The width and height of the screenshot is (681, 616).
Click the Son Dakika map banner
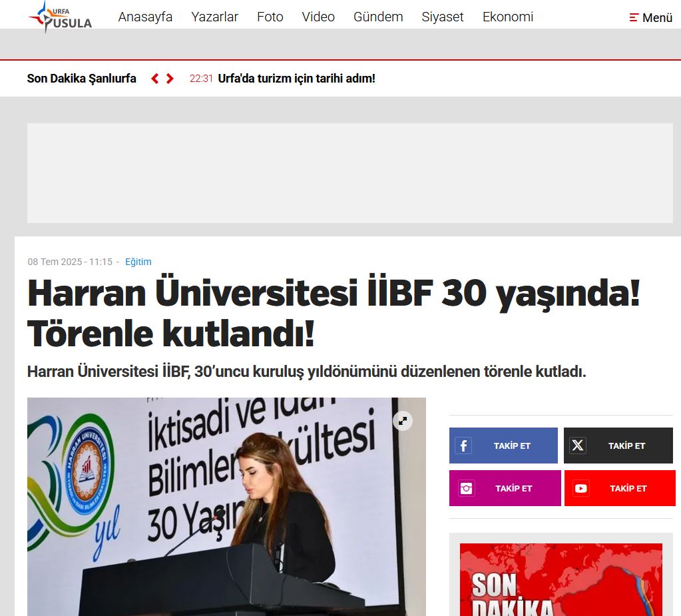tap(561, 579)
